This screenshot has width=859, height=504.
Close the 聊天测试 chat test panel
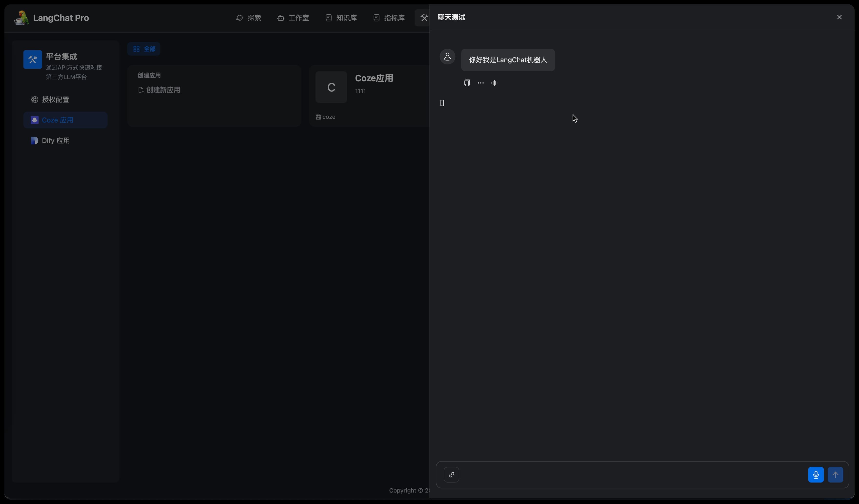[839, 17]
